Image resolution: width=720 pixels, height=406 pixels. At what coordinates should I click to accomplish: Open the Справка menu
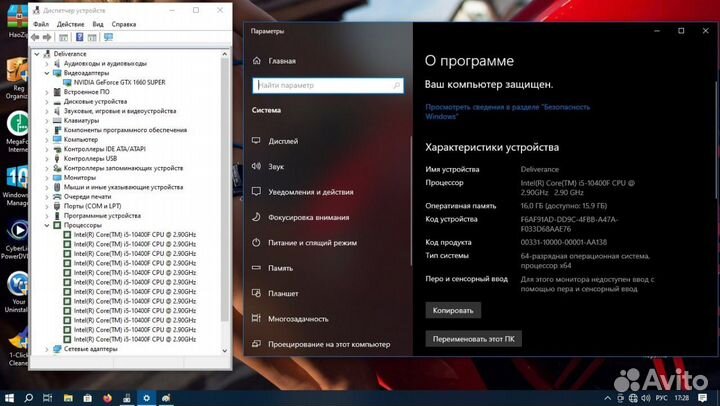point(124,24)
